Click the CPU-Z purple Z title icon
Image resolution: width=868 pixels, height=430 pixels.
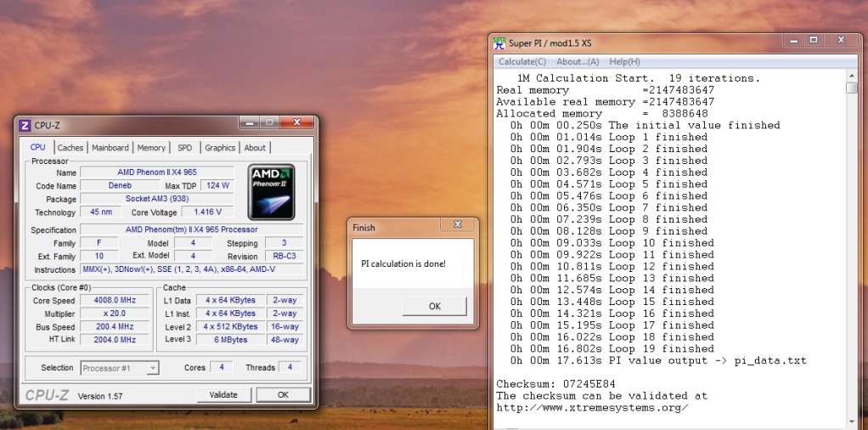tap(25, 125)
